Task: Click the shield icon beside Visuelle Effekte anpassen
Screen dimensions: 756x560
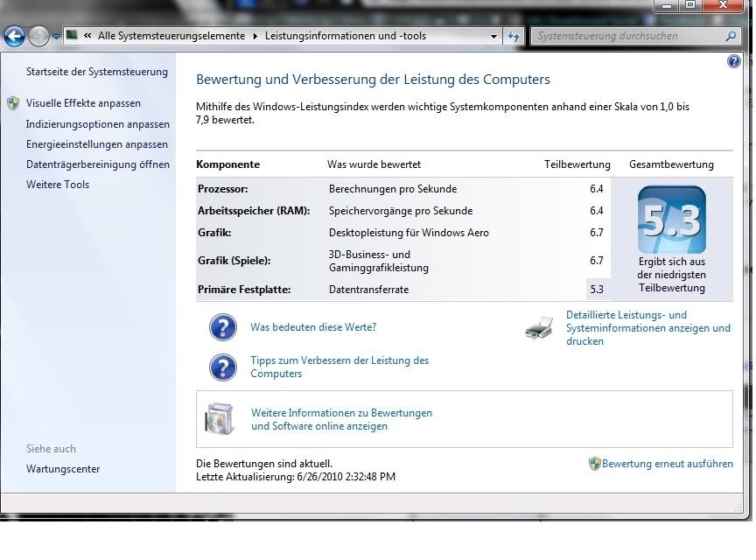Action: (13, 103)
